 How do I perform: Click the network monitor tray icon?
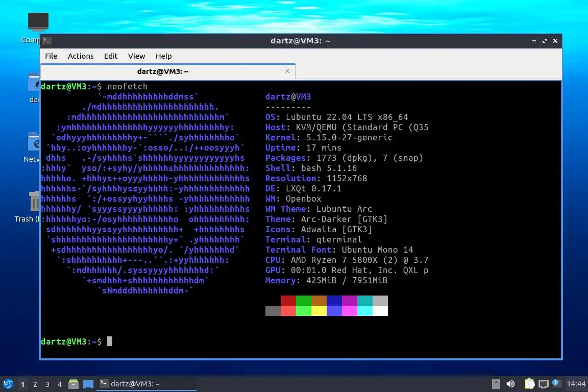click(x=543, y=384)
